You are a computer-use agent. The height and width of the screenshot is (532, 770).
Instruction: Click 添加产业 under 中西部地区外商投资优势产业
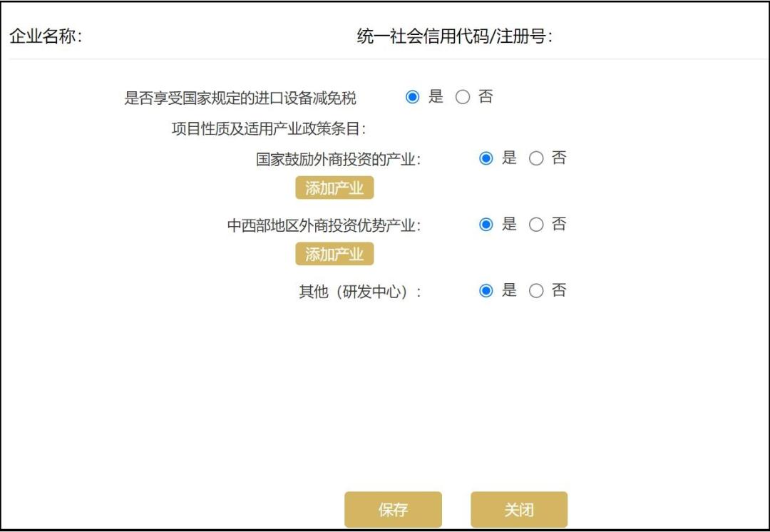click(334, 253)
